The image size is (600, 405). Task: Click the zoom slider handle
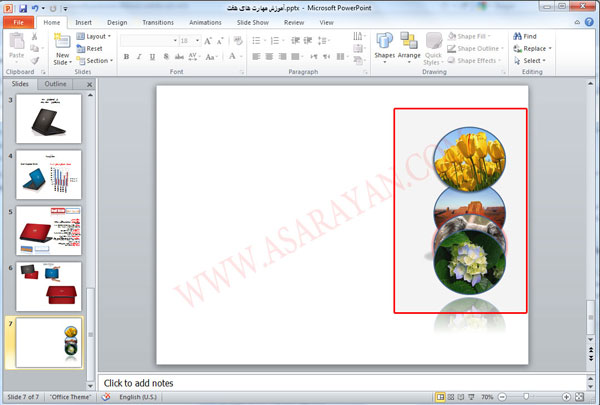click(x=528, y=397)
